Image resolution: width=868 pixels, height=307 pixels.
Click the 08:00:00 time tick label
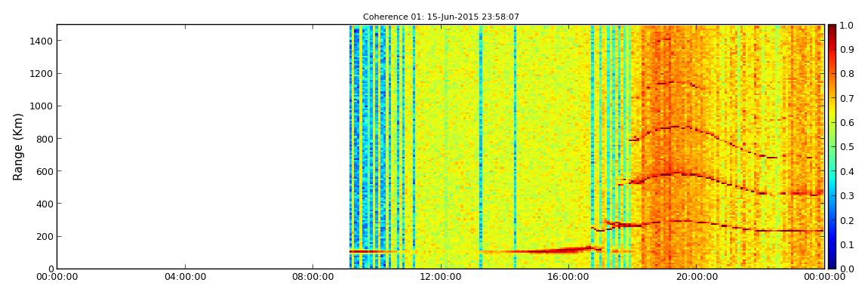click(x=312, y=277)
